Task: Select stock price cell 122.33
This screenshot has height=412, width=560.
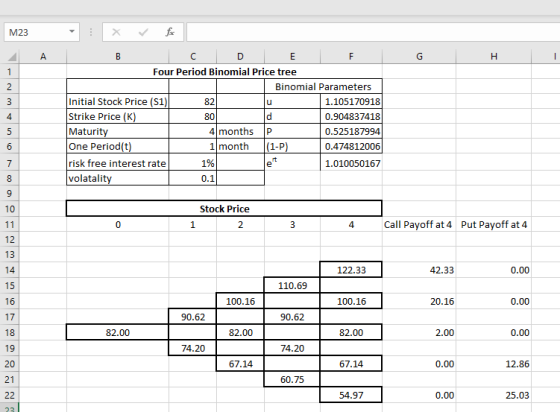Action: tap(351, 270)
